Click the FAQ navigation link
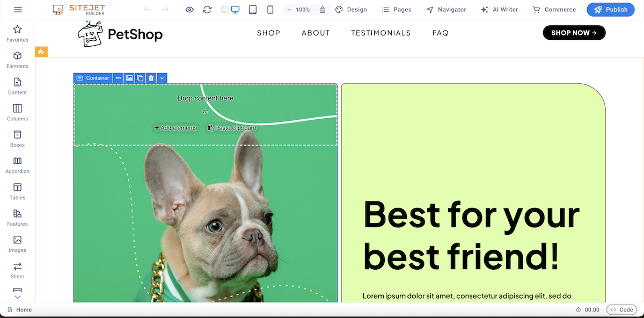Image resolution: width=644 pixels, height=318 pixels. click(x=440, y=33)
